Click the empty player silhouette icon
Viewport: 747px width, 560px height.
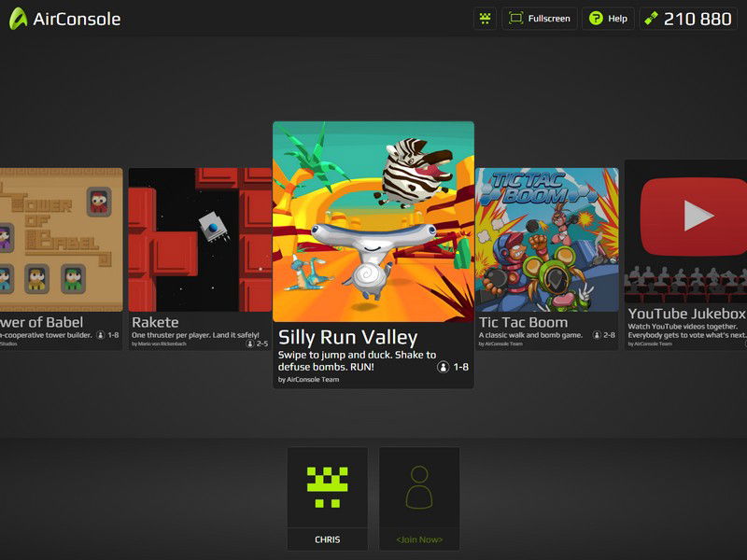click(419, 487)
